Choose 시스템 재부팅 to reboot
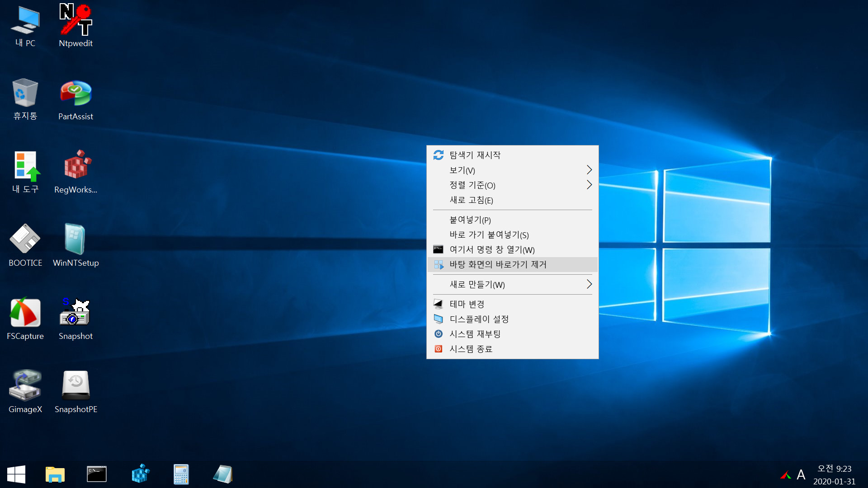 [x=513, y=334]
